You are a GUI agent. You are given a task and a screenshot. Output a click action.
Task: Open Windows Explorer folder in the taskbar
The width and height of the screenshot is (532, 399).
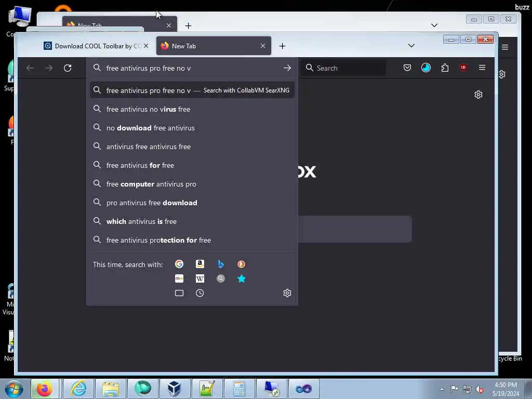(111, 389)
